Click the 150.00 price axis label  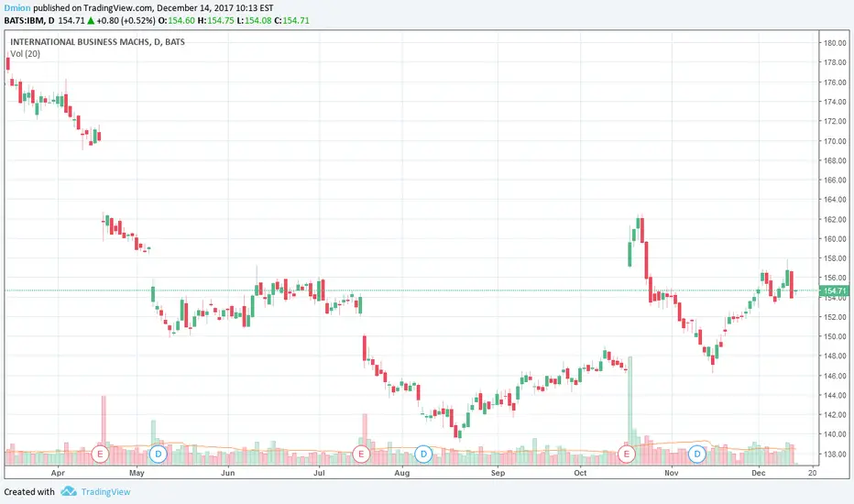[x=835, y=336]
